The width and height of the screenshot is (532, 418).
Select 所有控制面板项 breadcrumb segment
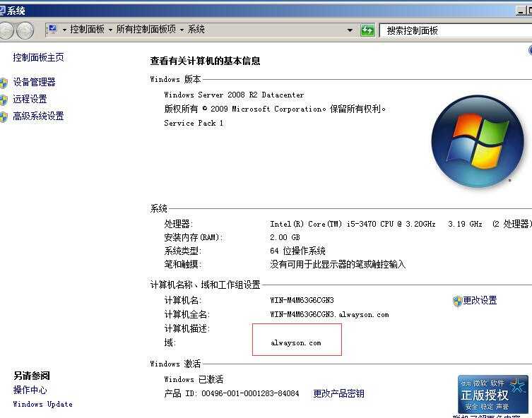[x=146, y=30]
